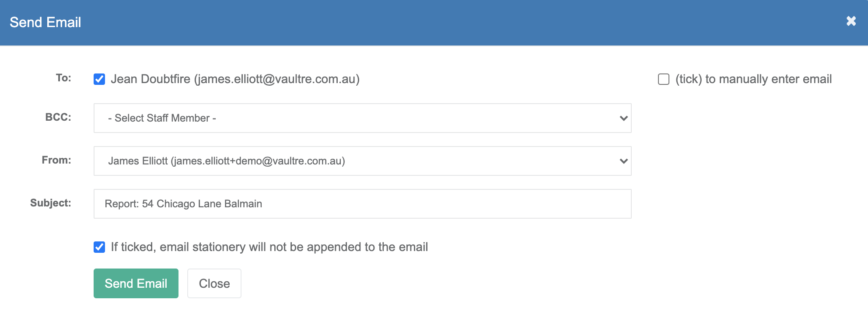Click the Jean Doubtfire recipient label text
Screen dimensions: 868x335
tap(235, 79)
